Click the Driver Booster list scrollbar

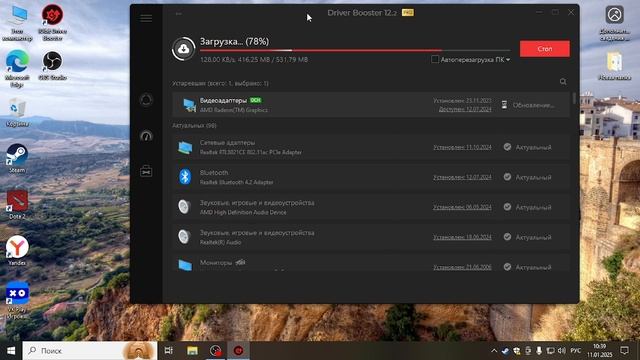coord(574,99)
